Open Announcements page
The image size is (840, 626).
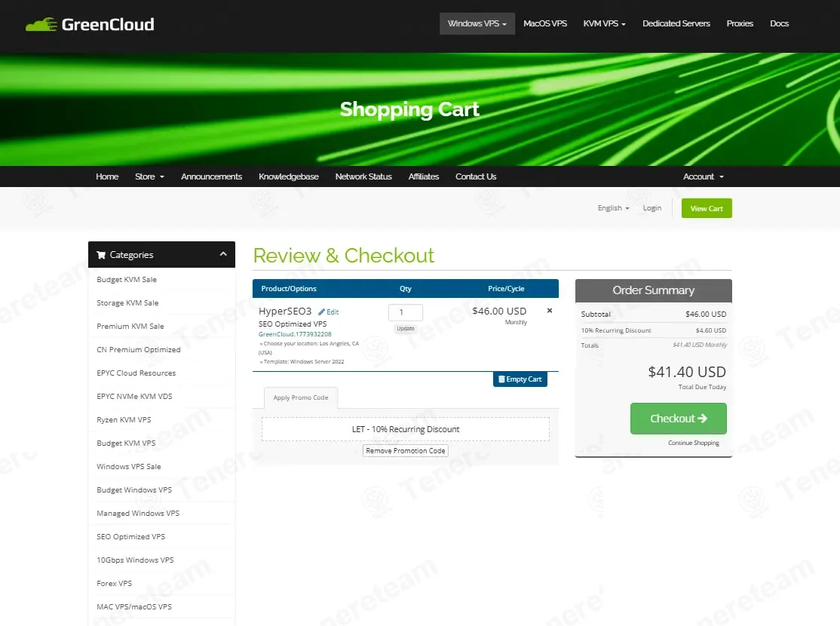coord(212,176)
